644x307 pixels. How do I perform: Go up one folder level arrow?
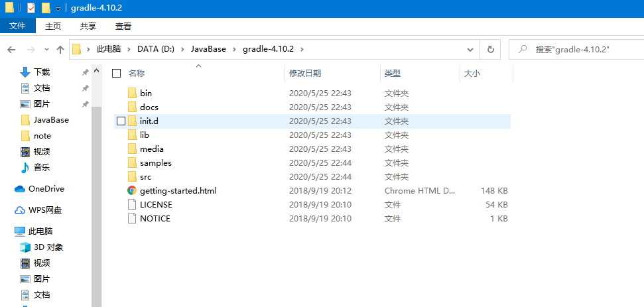[60, 50]
